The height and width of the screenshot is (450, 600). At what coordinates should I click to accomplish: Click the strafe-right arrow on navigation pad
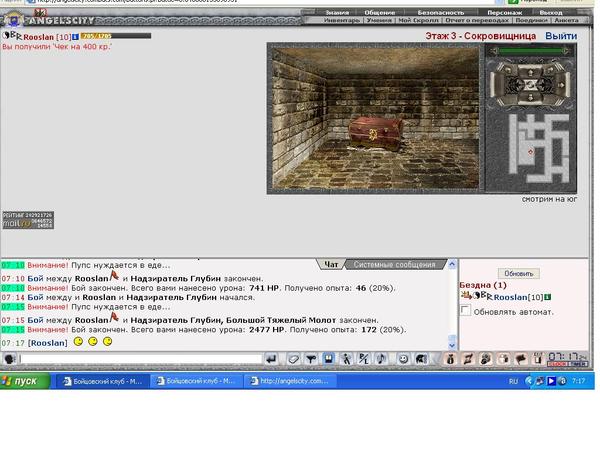(561, 85)
